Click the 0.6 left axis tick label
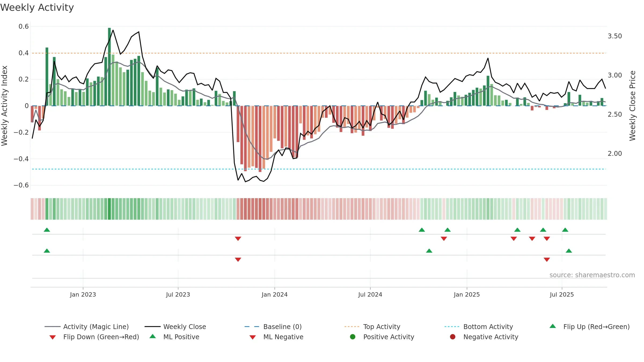 (24, 27)
